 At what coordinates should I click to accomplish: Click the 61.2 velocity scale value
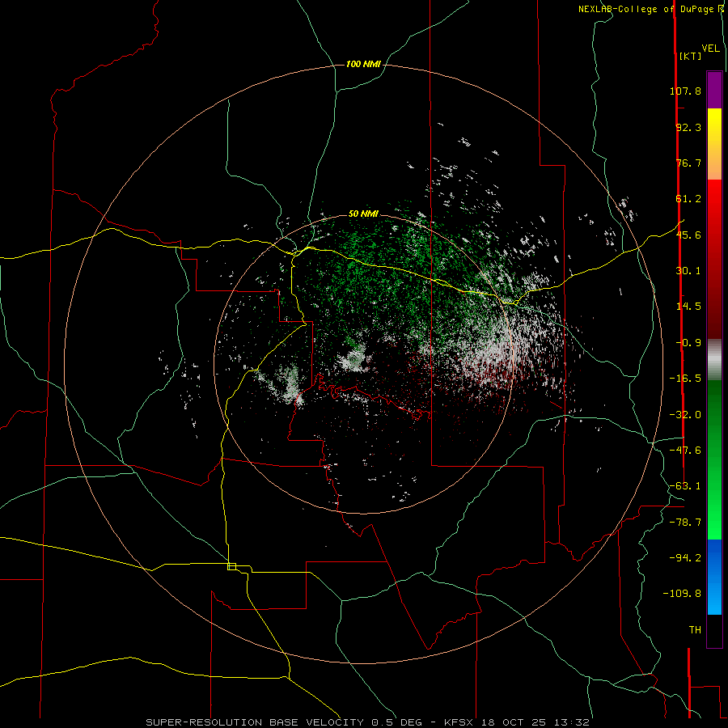click(688, 199)
